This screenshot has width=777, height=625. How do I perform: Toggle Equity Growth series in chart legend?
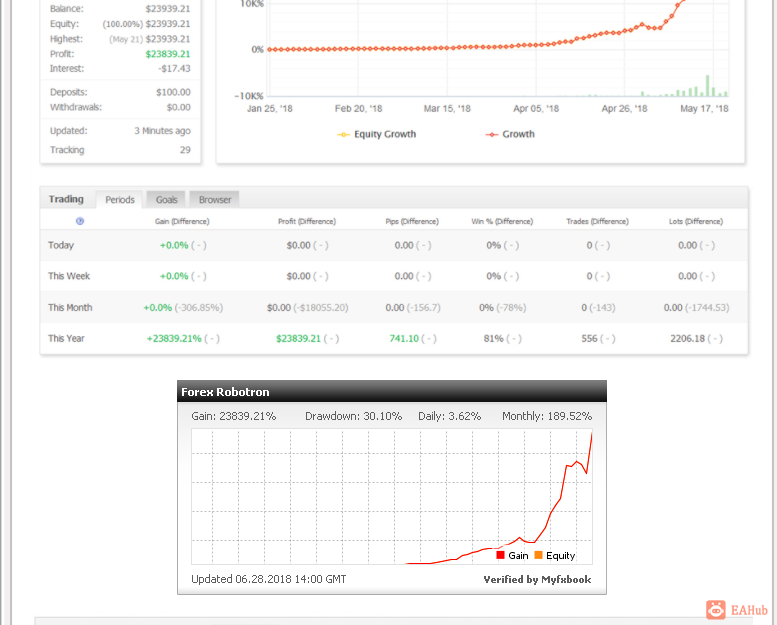click(377, 134)
